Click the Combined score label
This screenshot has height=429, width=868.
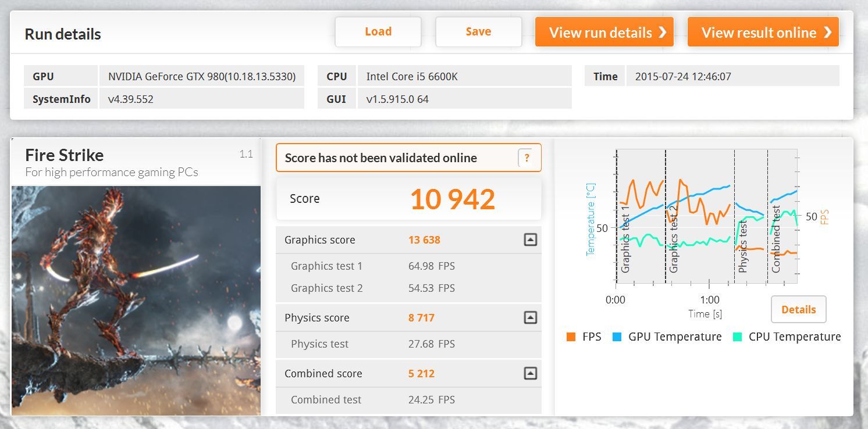(323, 373)
